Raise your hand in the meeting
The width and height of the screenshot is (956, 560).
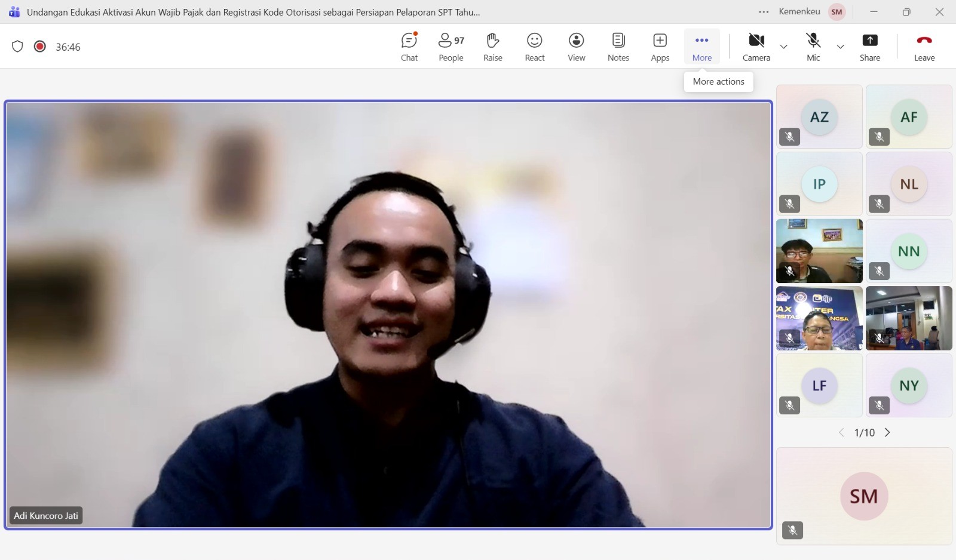[492, 47]
